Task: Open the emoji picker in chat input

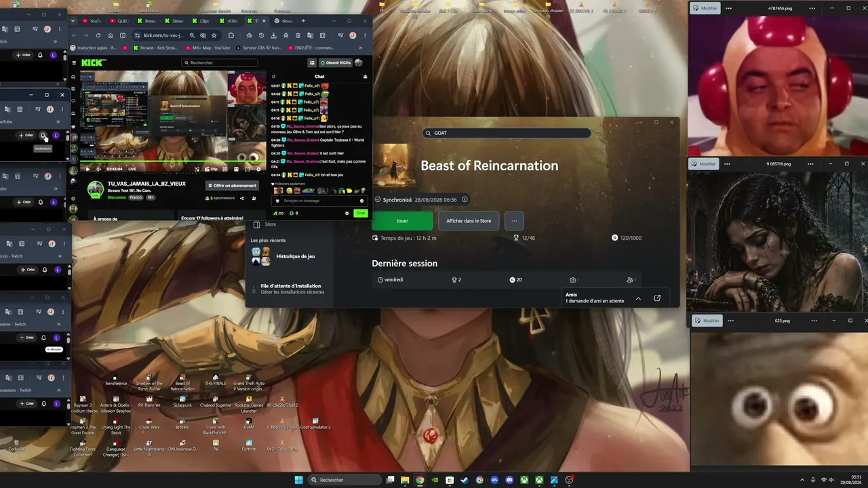Action: click(x=361, y=201)
